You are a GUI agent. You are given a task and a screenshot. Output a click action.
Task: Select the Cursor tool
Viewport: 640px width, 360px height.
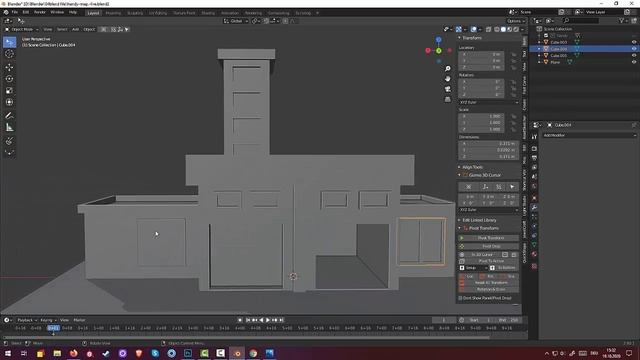click(9, 54)
